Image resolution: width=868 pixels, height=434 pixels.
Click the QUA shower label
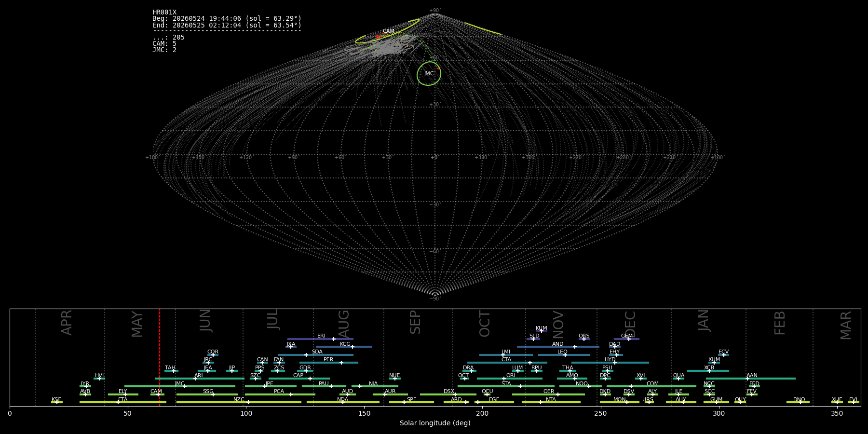point(678,375)
